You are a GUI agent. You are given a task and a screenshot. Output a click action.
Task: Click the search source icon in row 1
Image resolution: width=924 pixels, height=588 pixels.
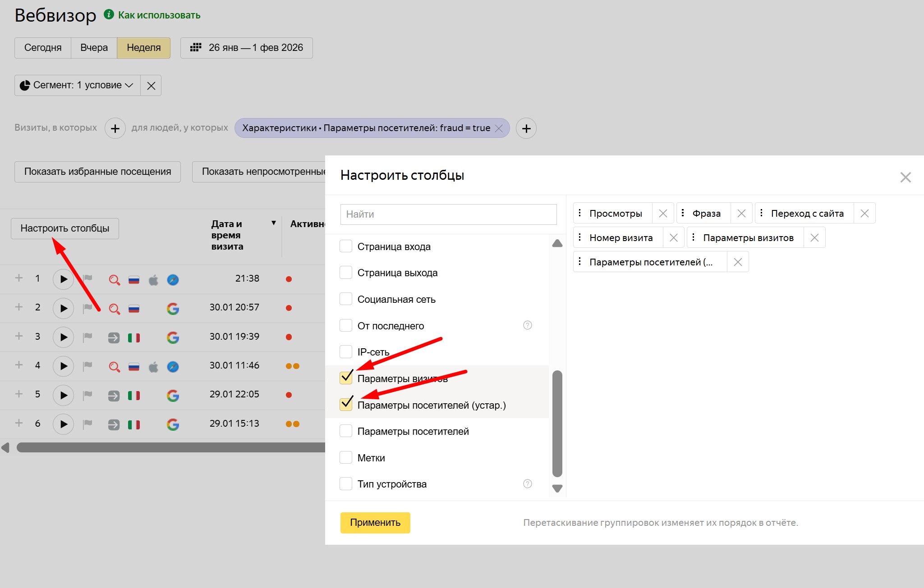(114, 280)
